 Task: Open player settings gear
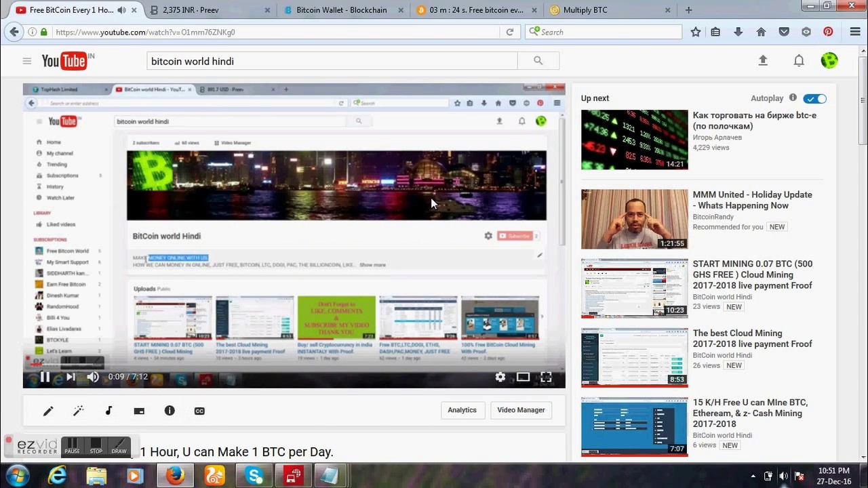(x=500, y=377)
